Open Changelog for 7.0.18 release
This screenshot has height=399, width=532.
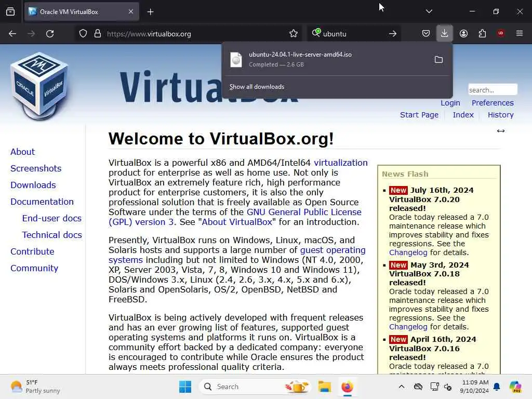408,327
